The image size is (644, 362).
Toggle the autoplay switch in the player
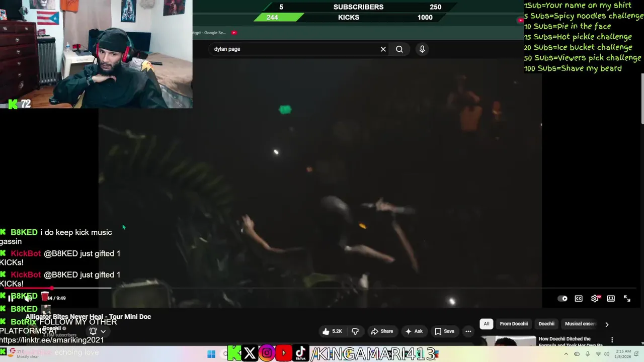coord(562,299)
